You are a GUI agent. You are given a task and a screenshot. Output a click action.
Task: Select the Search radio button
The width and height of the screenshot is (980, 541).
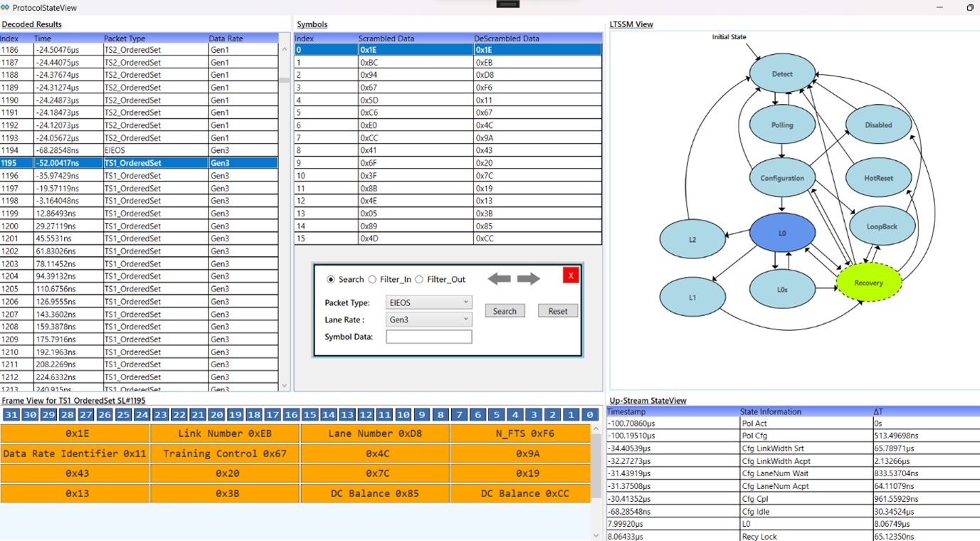(x=331, y=279)
